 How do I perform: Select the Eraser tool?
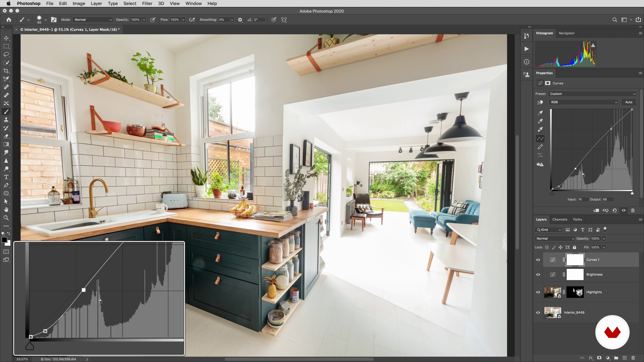click(6, 136)
